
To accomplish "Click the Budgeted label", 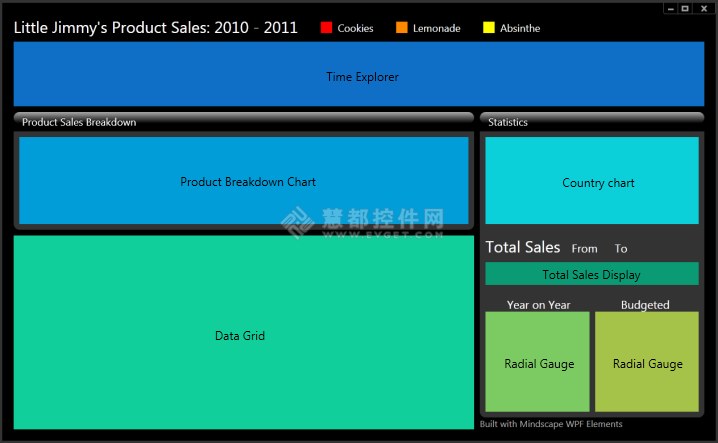I will coord(645,305).
